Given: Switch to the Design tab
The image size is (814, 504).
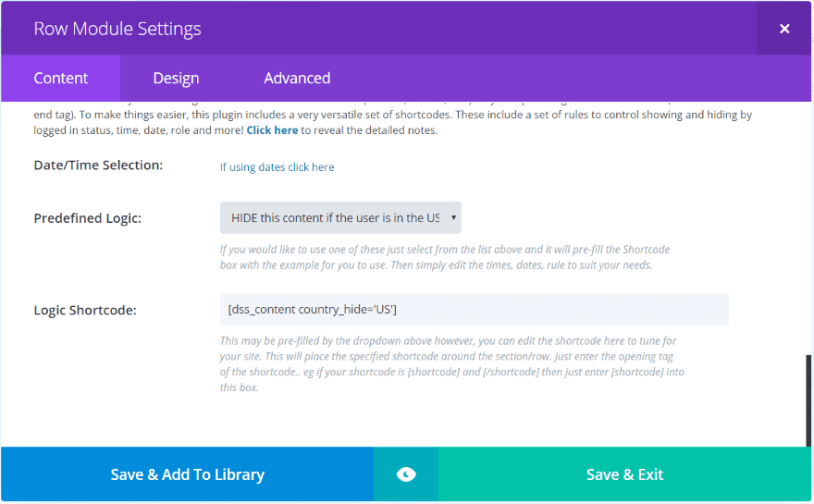Looking at the screenshot, I should coord(176,79).
